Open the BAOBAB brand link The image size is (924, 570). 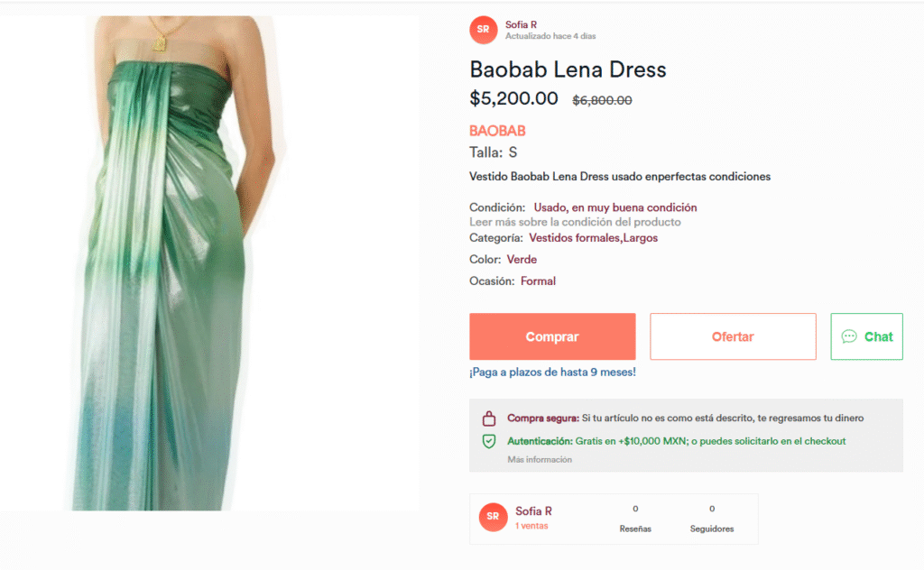coord(497,131)
